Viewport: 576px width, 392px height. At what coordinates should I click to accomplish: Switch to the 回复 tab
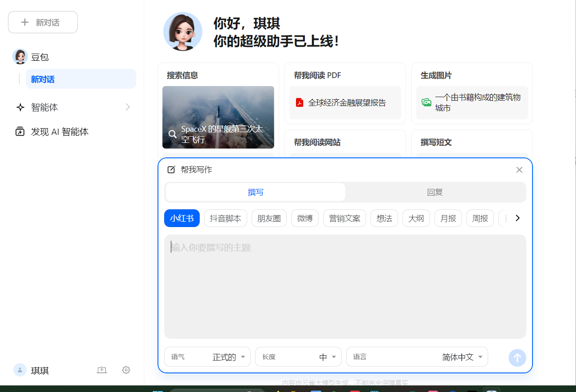435,192
